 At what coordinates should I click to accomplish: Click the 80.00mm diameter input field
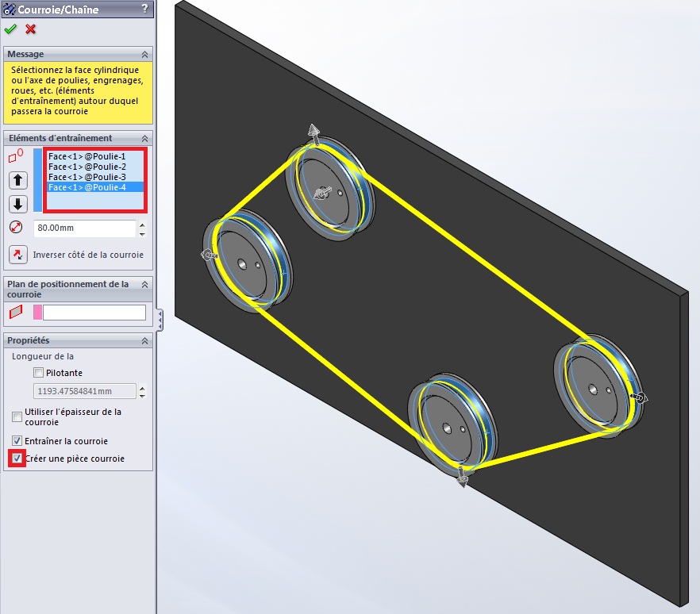tap(84, 228)
